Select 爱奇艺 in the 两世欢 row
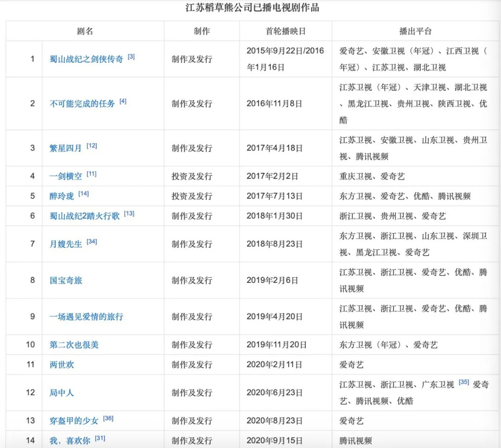 (352, 365)
